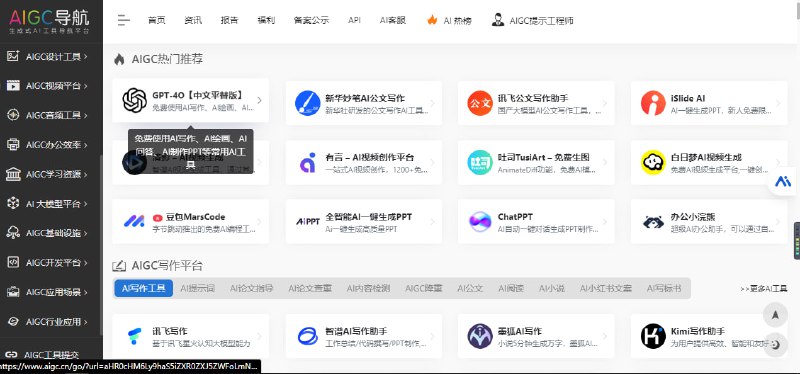Click the 新华妙笔 blue brush icon
Image resolution: width=800 pixels, height=374 pixels.
pyautogui.click(x=308, y=103)
